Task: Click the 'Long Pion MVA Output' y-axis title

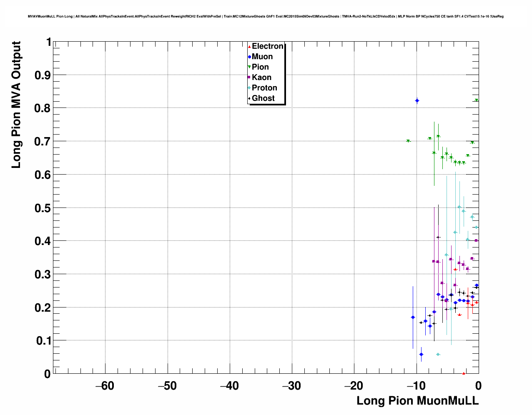Action: point(16,105)
